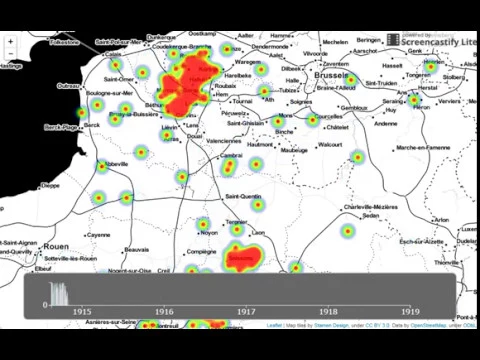Image resolution: width=480 pixels, height=360 pixels.
Task: Zoom in with the plus button
Action: [11, 42]
